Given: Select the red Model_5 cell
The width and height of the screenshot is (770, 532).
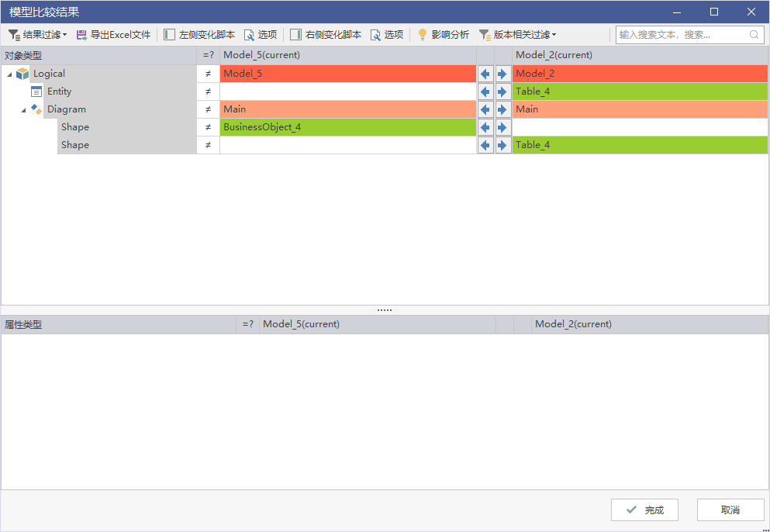Looking at the screenshot, I should pos(348,74).
